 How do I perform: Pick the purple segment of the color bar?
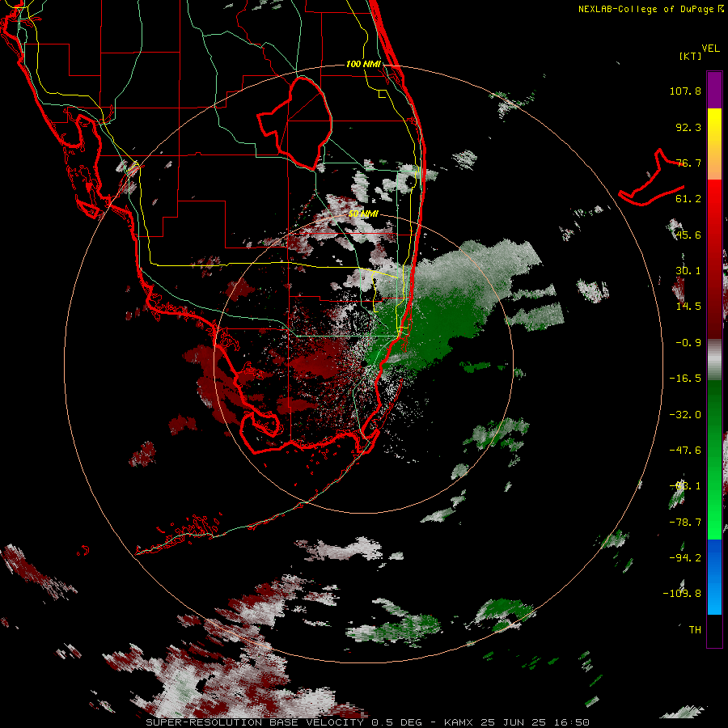click(x=714, y=90)
